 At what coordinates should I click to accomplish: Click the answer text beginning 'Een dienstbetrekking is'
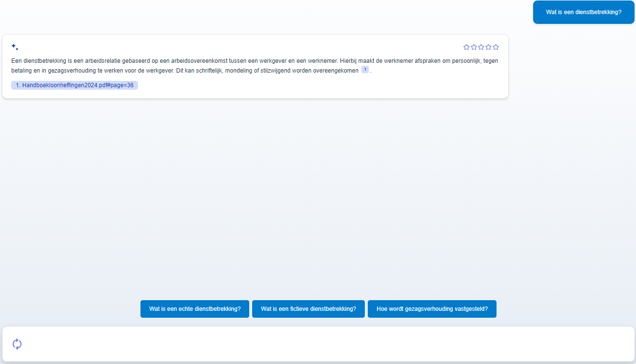tap(255, 66)
